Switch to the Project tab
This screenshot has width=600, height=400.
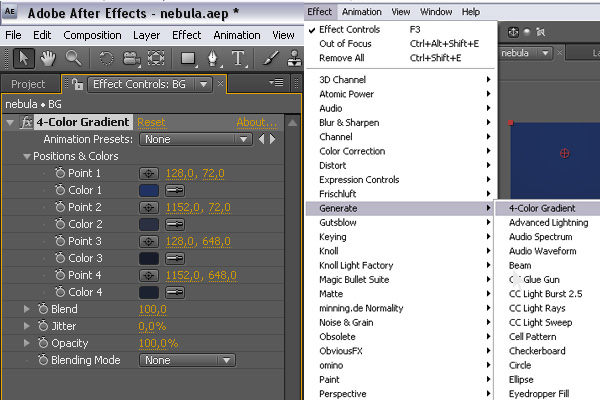point(28,84)
